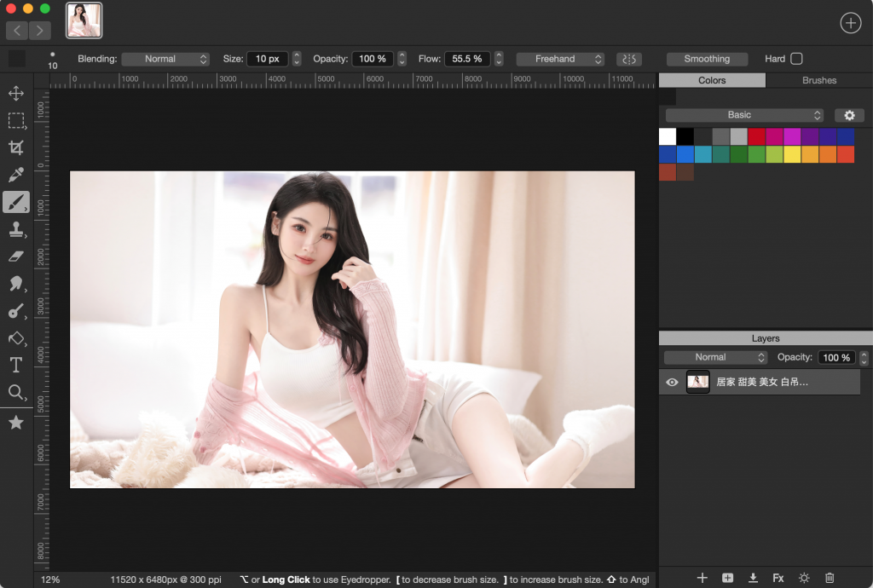Image resolution: width=873 pixels, height=588 pixels.
Task: Hide the 居家 甜美 美女 layer
Action: click(672, 382)
